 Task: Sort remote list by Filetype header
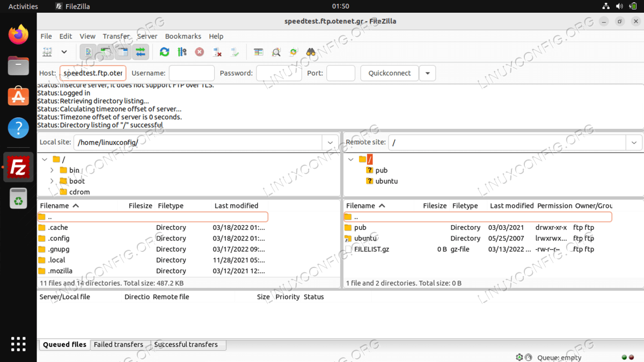465,206
